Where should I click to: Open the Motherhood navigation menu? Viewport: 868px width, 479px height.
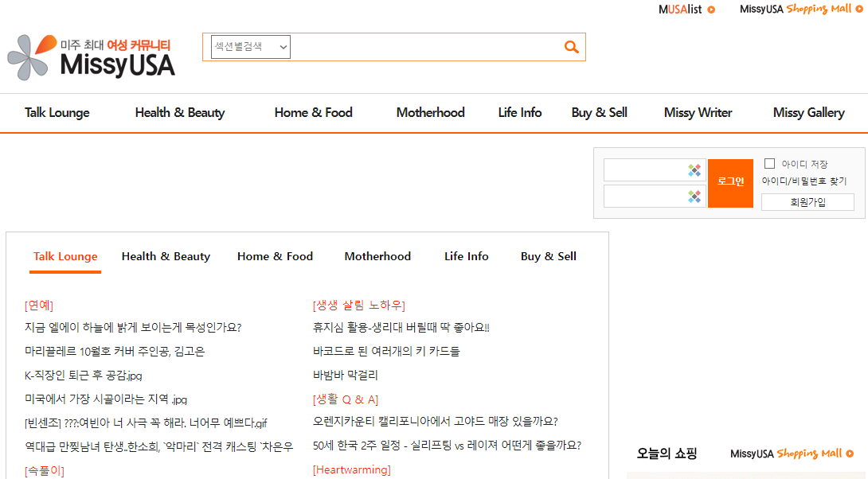(x=430, y=112)
